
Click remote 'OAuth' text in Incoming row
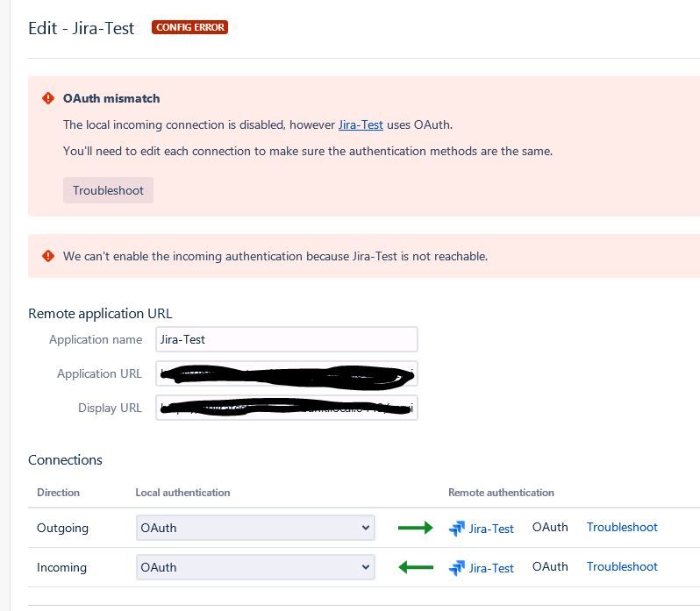click(550, 566)
